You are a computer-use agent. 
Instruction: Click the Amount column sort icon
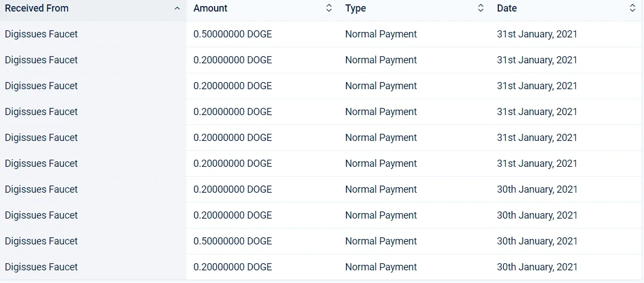[x=328, y=8]
